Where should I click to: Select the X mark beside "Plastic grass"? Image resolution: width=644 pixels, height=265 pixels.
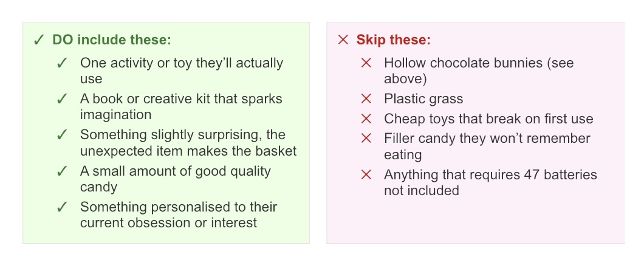[366, 99]
